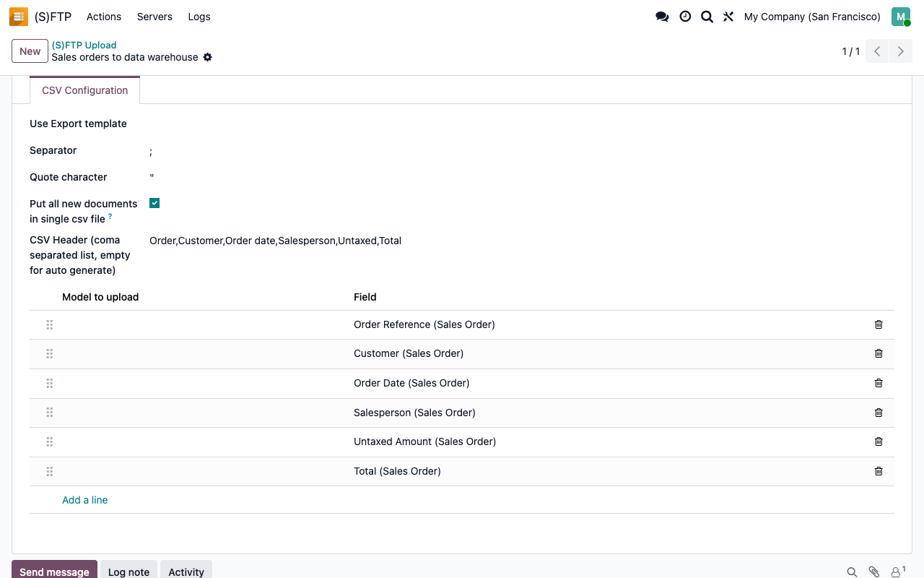
Task: Delete the Customer (Sales Order) line
Action: [879, 353]
